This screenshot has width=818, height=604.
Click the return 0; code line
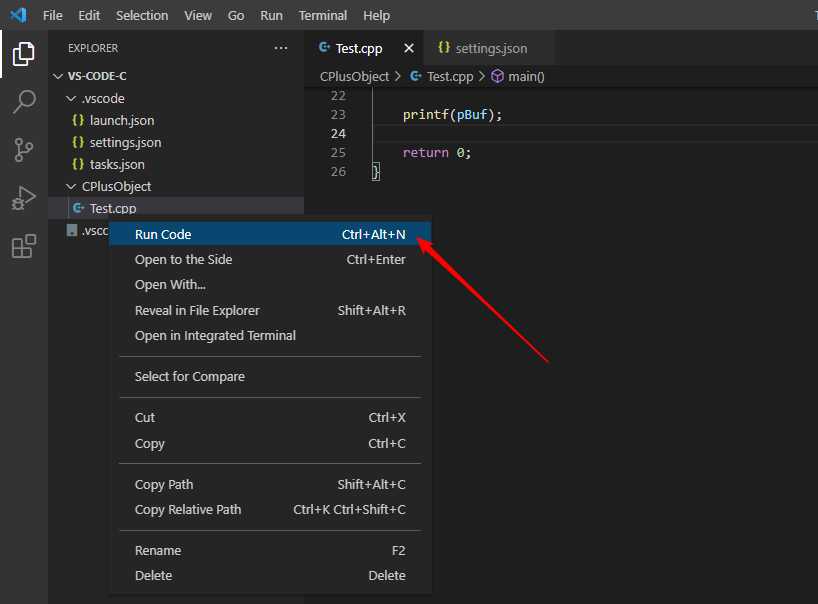(x=437, y=153)
